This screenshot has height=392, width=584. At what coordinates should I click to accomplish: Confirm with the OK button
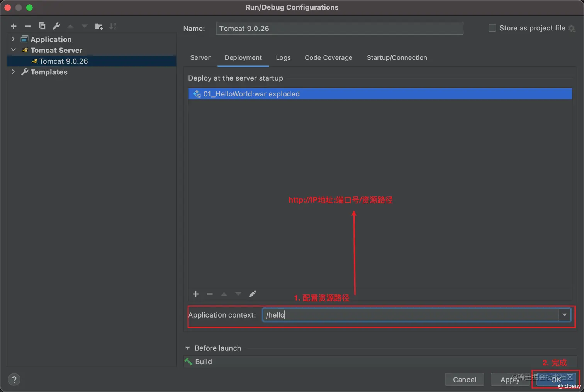coord(556,380)
